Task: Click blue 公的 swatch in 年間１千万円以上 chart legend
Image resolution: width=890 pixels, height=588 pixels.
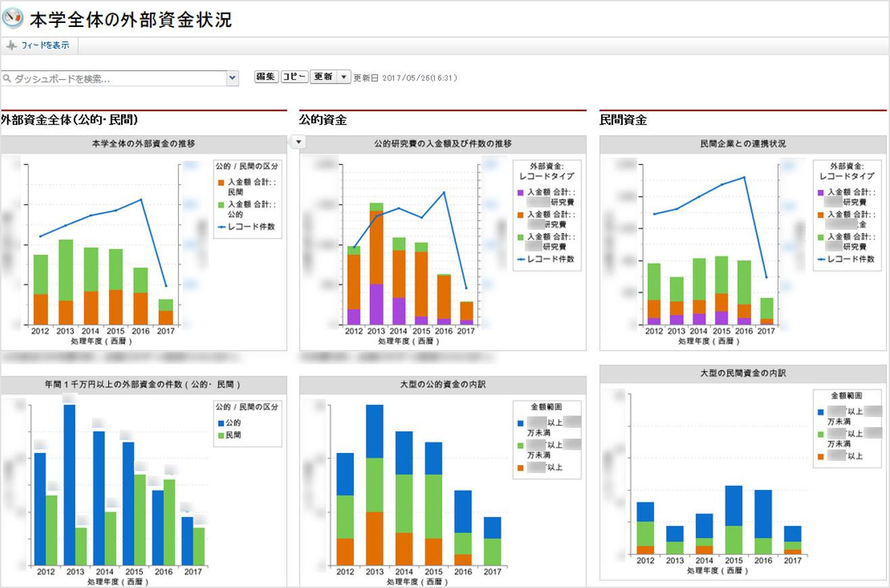Action: (219, 422)
